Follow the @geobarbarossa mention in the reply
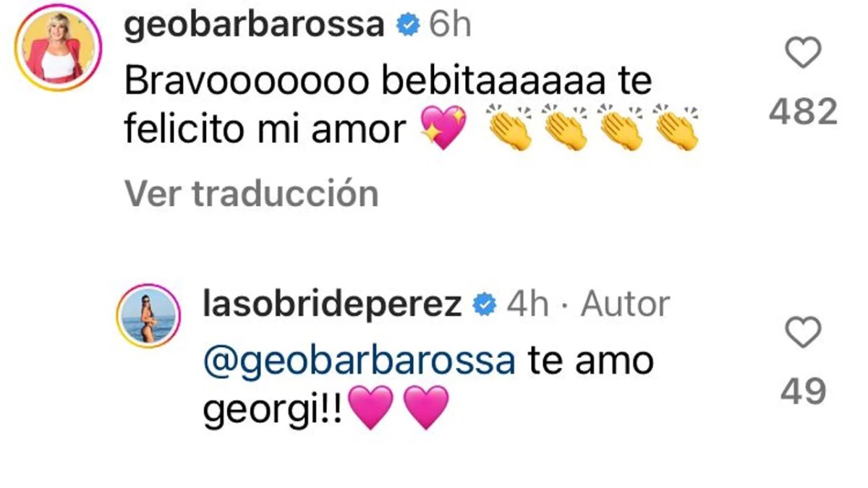 pyautogui.click(x=359, y=361)
